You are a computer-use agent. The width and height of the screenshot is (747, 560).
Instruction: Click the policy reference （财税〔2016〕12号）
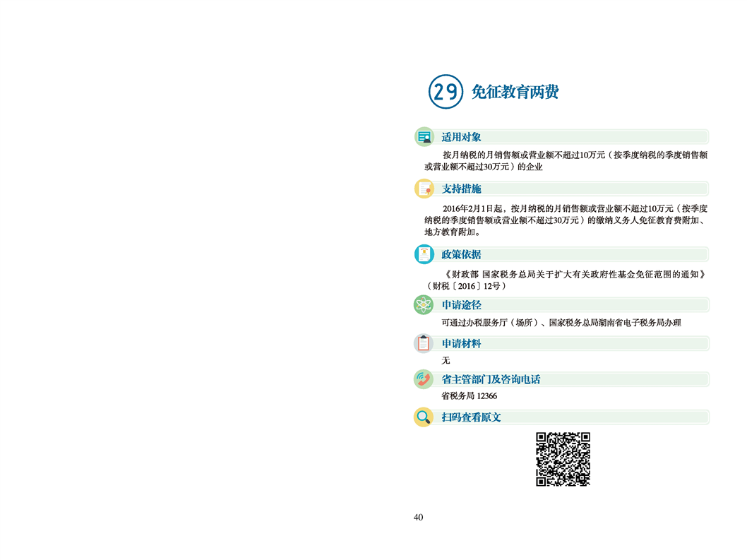[467, 286]
